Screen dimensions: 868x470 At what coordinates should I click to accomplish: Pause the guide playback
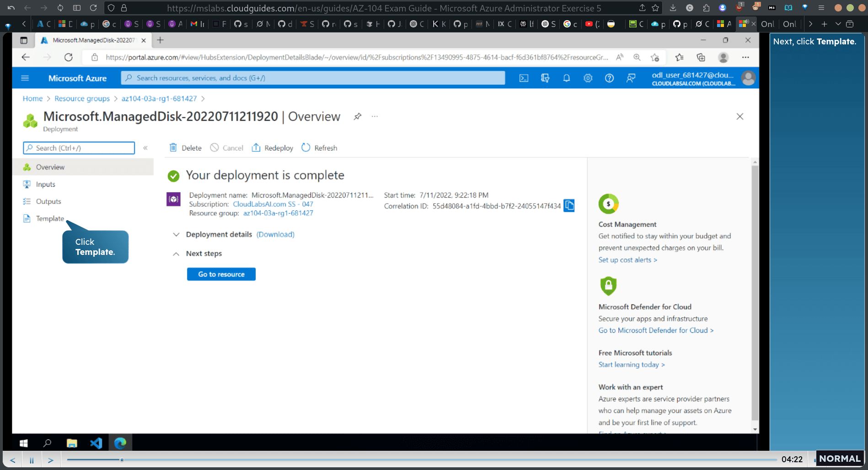click(32, 460)
